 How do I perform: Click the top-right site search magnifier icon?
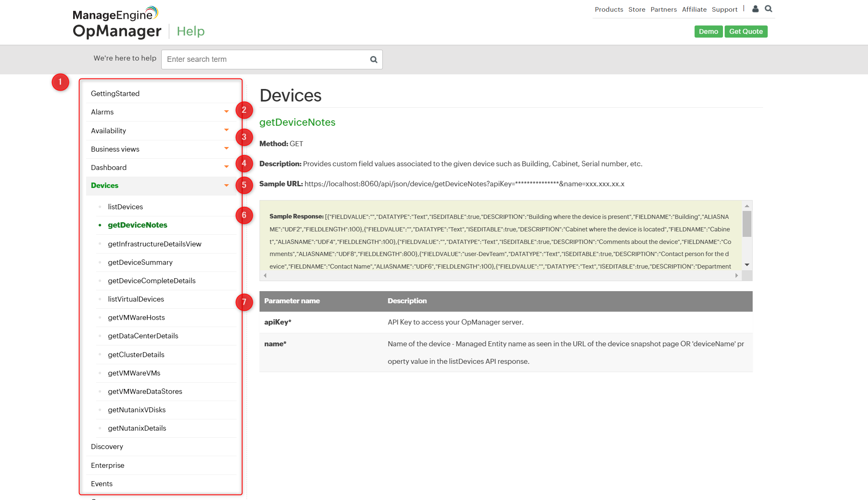coord(768,9)
